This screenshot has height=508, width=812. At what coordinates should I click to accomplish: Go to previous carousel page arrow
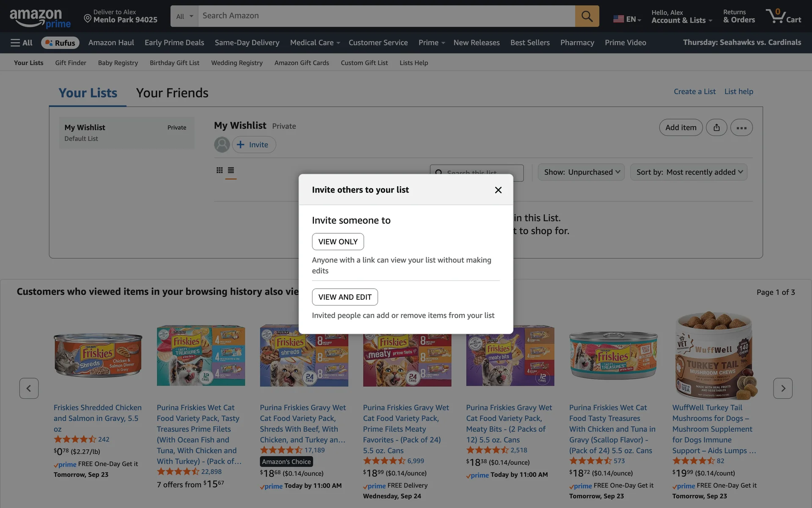point(29,388)
